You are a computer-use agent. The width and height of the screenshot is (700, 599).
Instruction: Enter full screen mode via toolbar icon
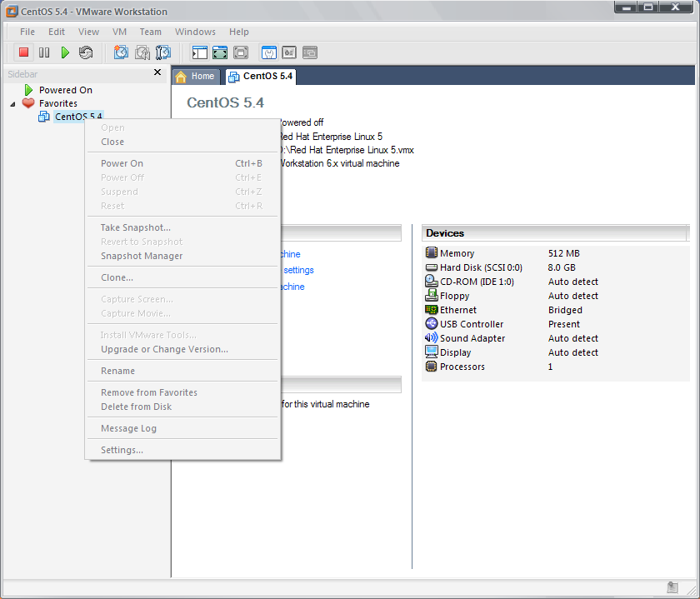coord(220,52)
